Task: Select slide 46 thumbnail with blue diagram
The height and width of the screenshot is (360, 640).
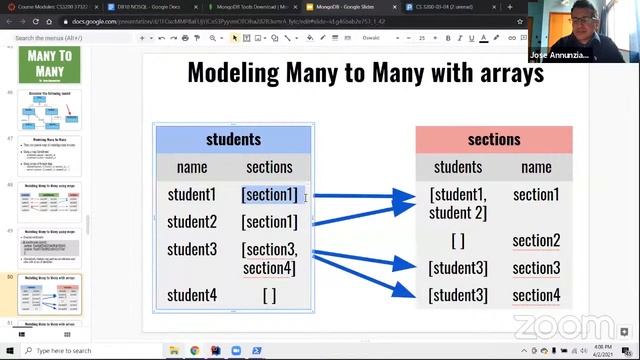Action: (x=49, y=110)
